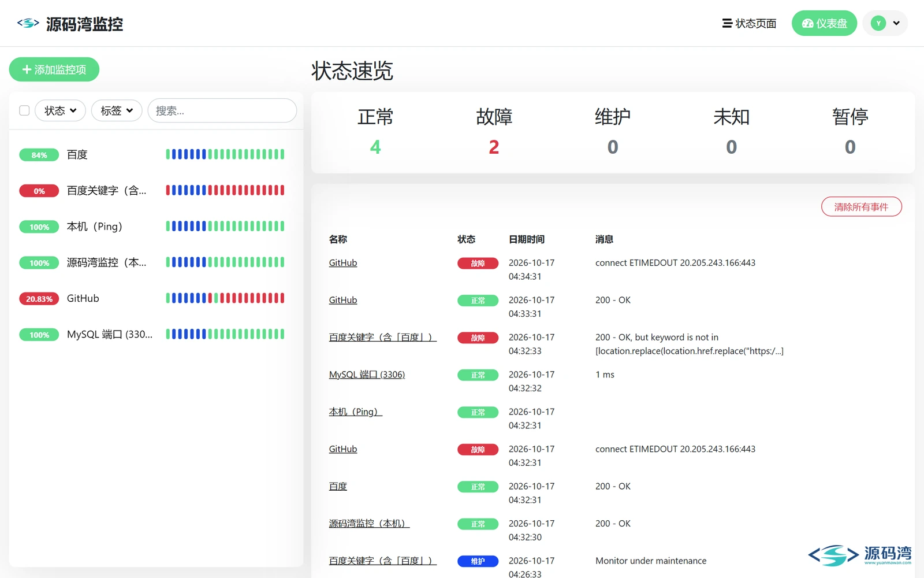
Task: Focus the 搜索 search field
Action: point(222,110)
